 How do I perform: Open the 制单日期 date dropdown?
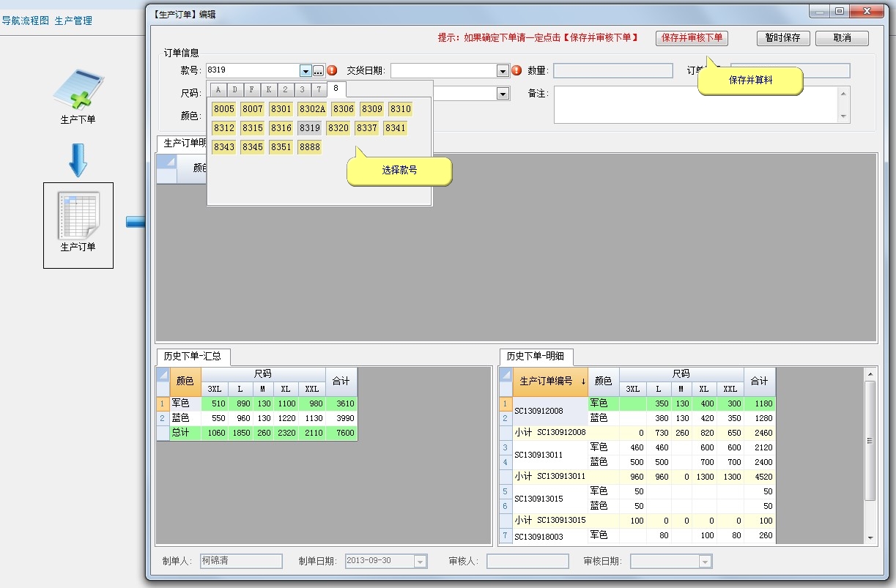420,562
